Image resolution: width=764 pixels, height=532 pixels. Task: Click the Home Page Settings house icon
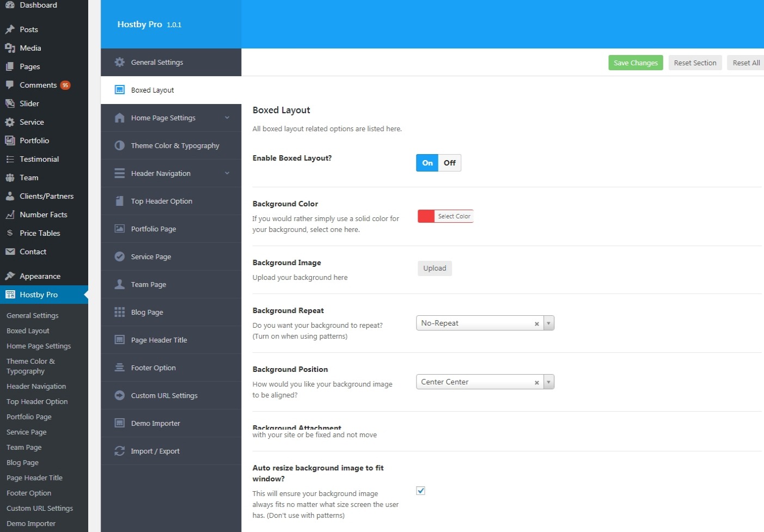click(x=120, y=118)
